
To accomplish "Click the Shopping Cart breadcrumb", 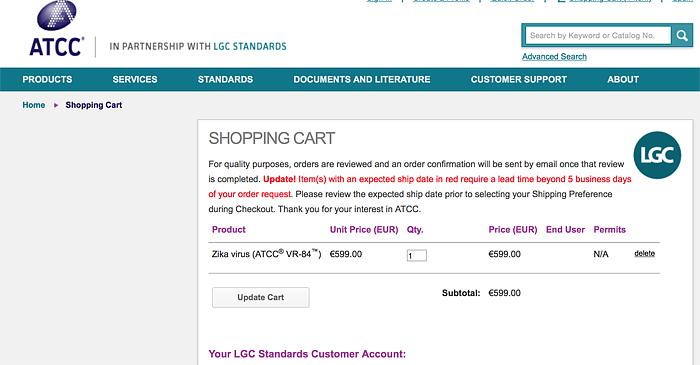I will (94, 105).
